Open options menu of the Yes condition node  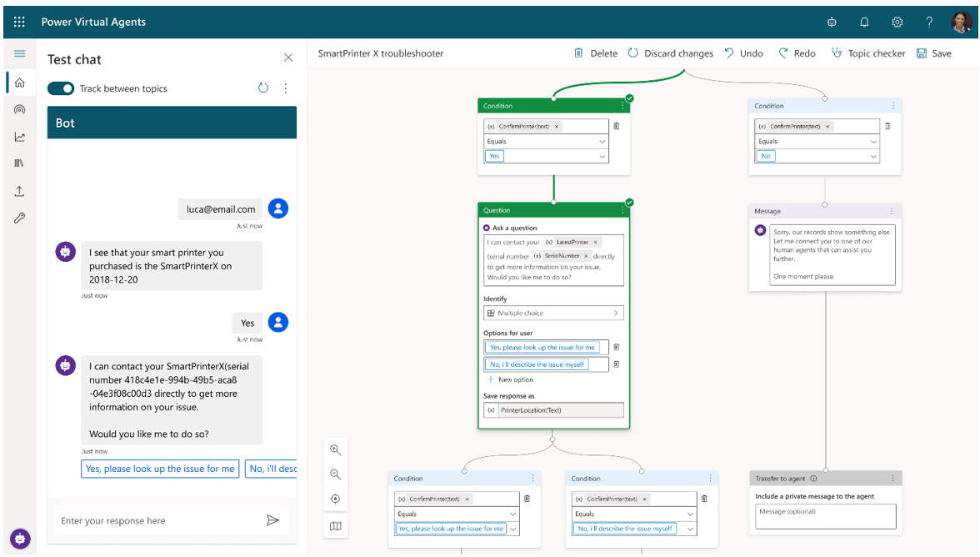coord(622,106)
